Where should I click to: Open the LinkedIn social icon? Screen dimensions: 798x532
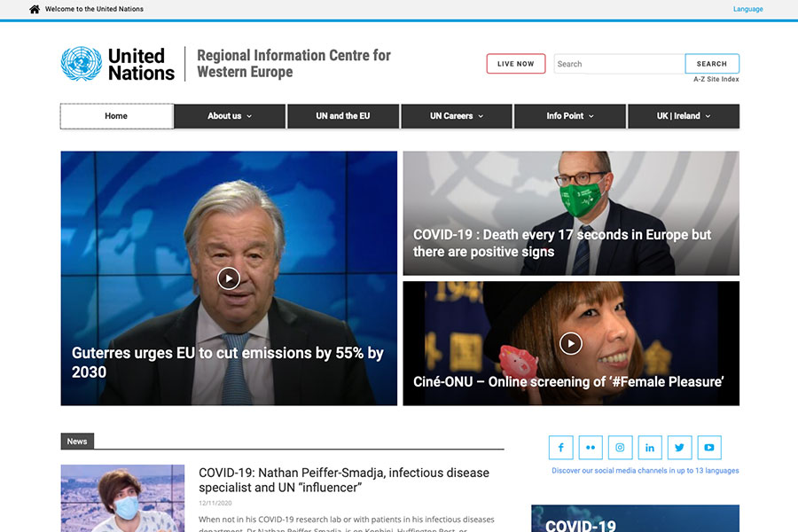click(650, 448)
